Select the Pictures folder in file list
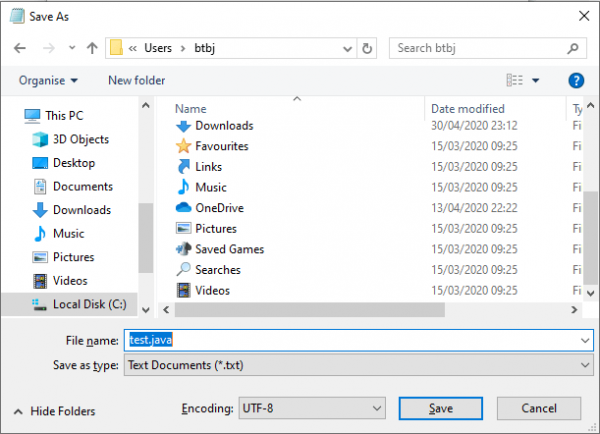This screenshot has width=600, height=434. (206, 228)
